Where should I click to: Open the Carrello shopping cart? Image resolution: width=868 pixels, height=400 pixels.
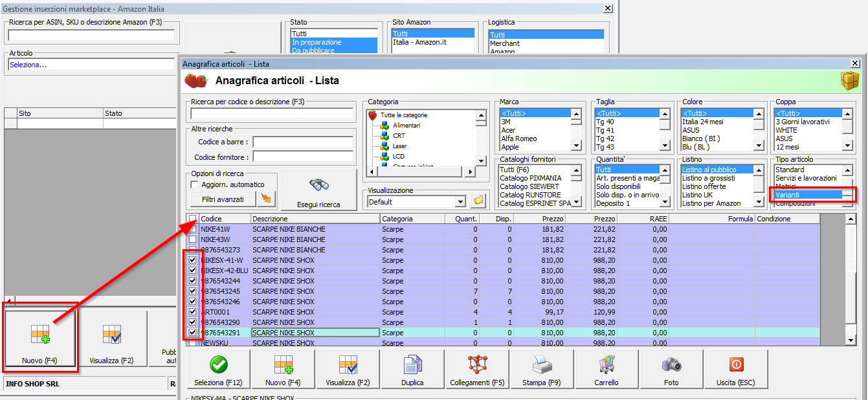pos(606,370)
